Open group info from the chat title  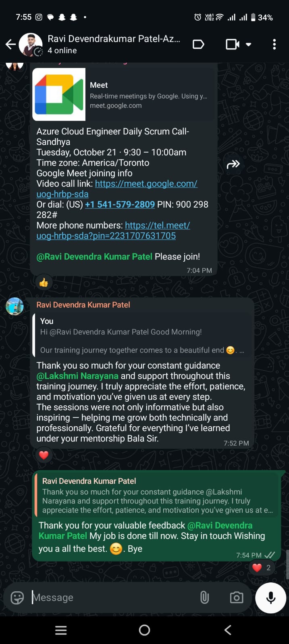[x=114, y=44]
